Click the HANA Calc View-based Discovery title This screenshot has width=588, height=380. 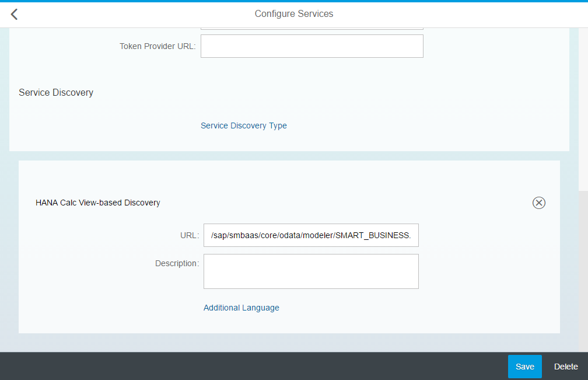(97, 203)
